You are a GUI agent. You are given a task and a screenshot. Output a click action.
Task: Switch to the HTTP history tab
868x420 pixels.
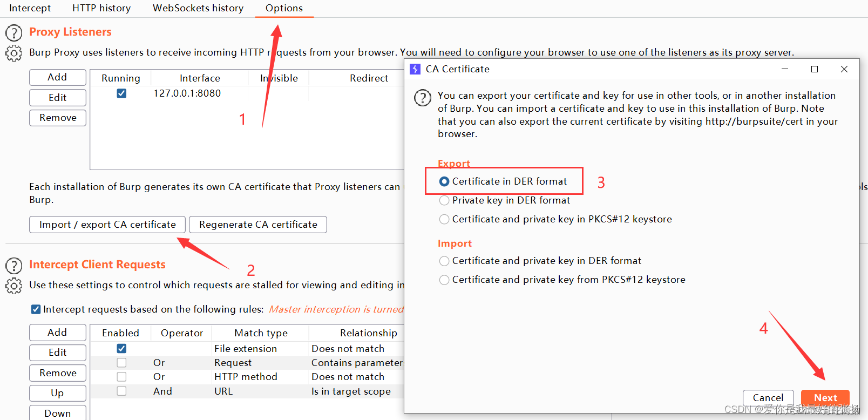click(101, 8)
